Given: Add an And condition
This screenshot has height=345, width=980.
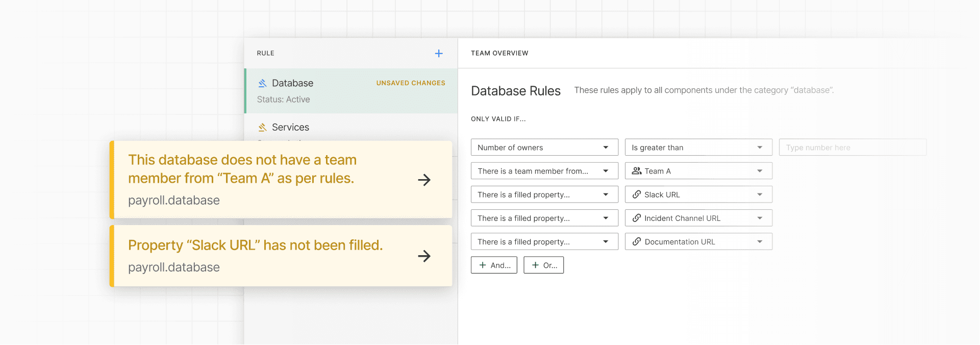Looking at the screenshot, I should 494,265.
